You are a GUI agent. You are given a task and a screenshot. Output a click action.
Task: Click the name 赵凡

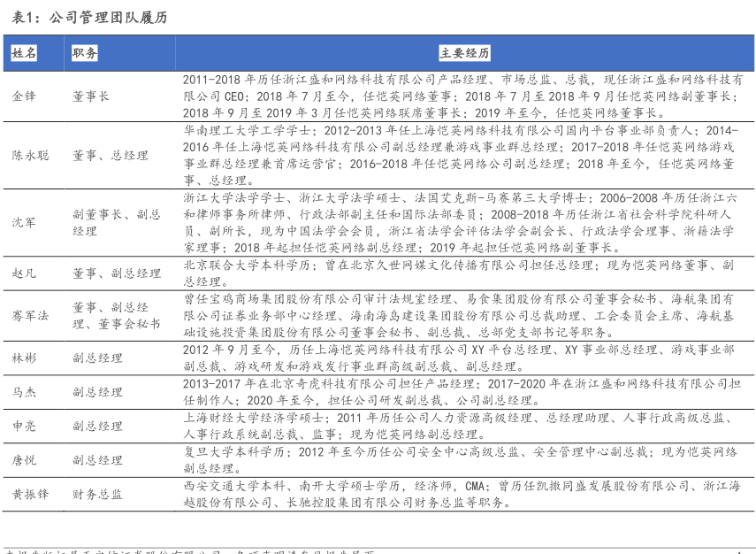[x=24, y=273]
